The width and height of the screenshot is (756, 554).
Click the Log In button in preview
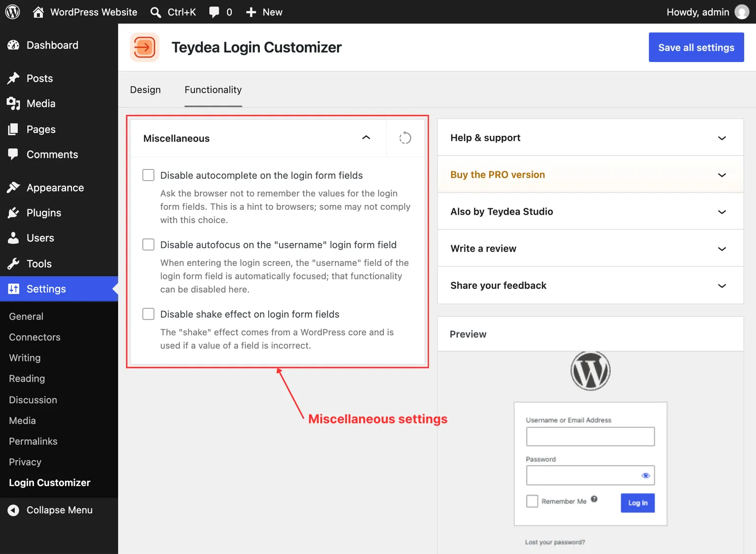click(637, 503)
